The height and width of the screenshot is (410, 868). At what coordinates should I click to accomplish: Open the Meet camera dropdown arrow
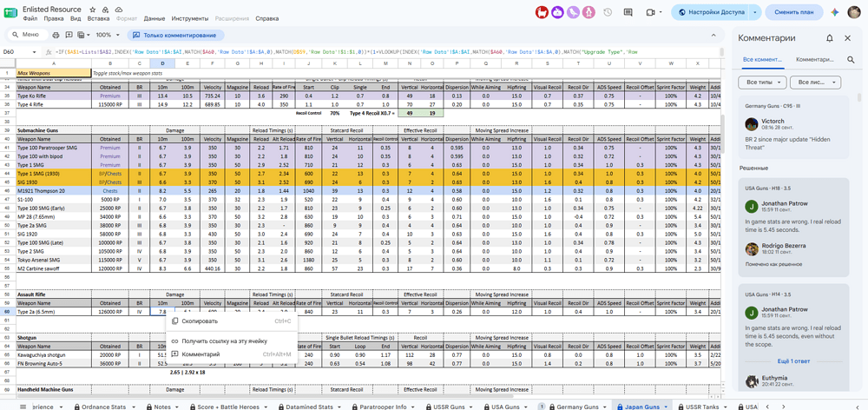coord(662,12)
